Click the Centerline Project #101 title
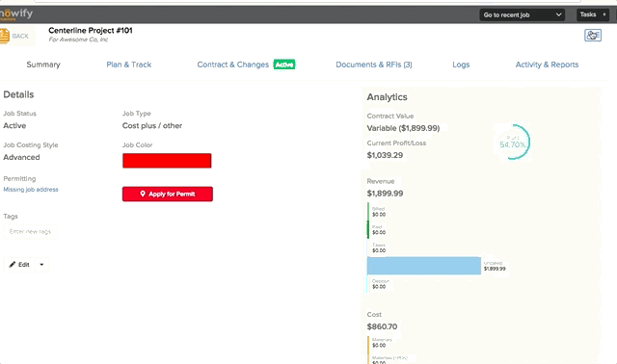The height and width of the screenshot is (364, 617). pyautogui.click(x=91, y=30)
